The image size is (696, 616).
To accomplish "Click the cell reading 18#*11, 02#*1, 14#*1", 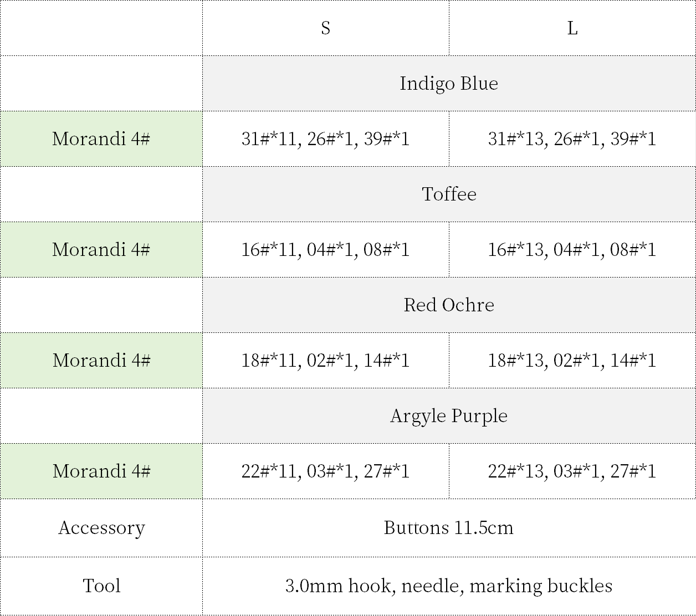I will [x=325, y=360].
